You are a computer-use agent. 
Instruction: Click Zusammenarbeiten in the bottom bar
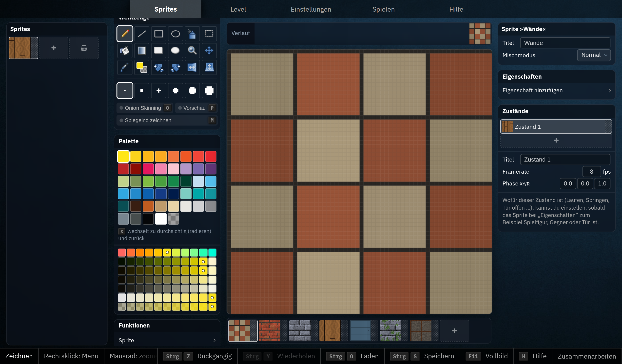[x=587, y=356]
